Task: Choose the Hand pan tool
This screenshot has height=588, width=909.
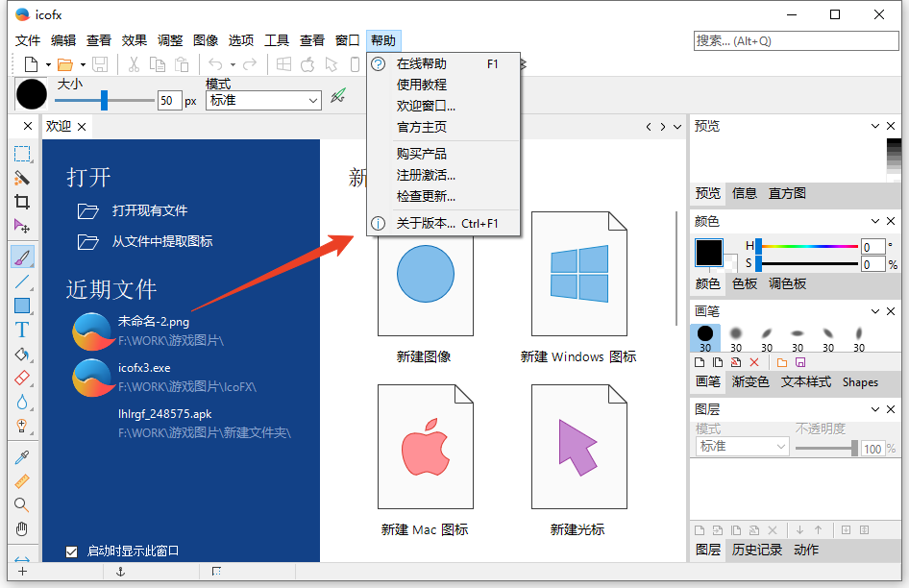Action: [24, 528]
